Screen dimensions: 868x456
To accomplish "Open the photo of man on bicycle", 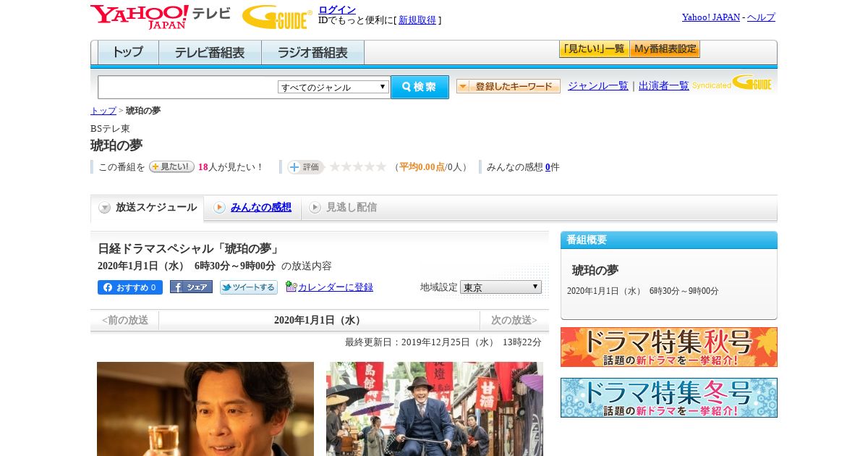I will [x=435, y=409].
